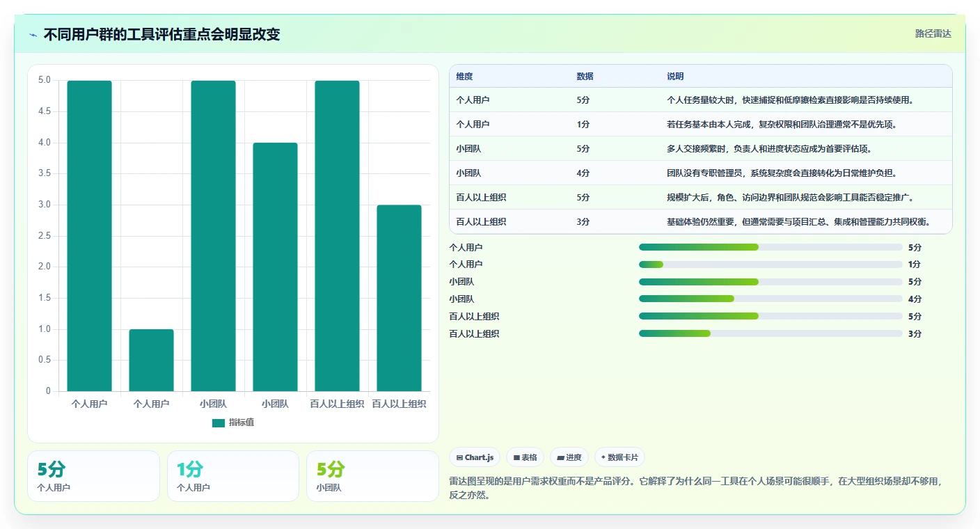Viewport: 980px width, 529px height.
Task: Open the 5分 小团队 stat card
Action: (372, 476)
